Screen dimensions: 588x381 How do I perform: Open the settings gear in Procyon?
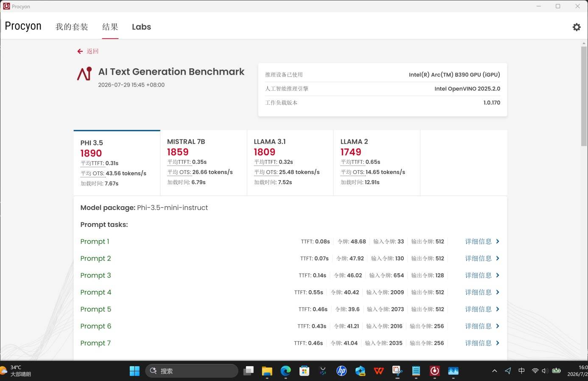click(577, 27)
